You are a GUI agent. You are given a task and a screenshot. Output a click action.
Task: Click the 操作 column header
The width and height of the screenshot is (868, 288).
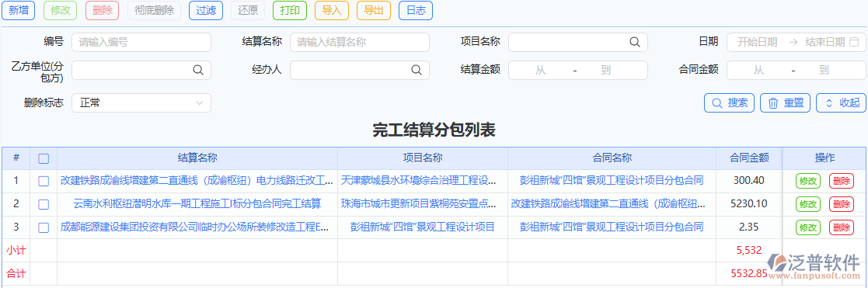(x=824, y=158)
